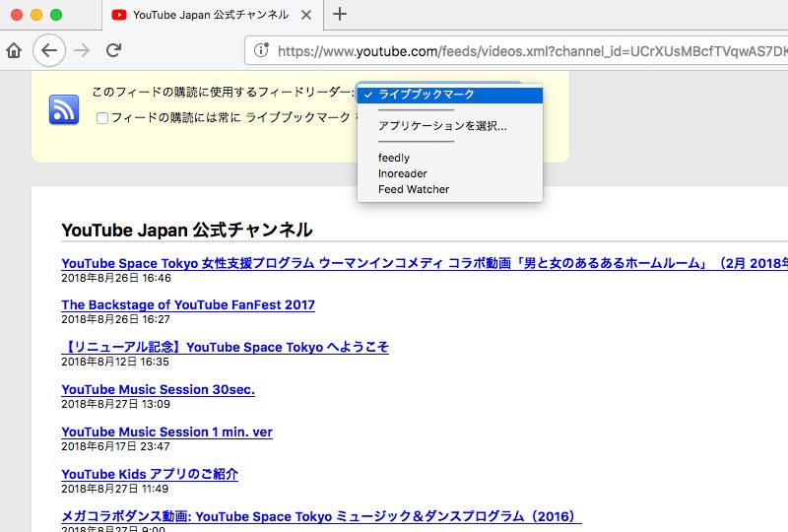Image resolution: width=788 pixels, height=532 pixels.
Task: Click the date text 2018年8月12日 16:35
Action: tap(115, 362)
